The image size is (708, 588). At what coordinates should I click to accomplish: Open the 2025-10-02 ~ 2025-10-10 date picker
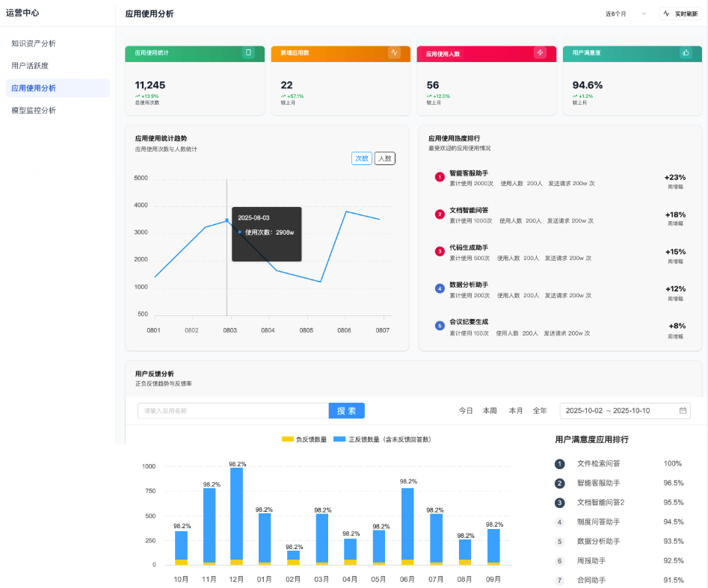pos(621,411)
